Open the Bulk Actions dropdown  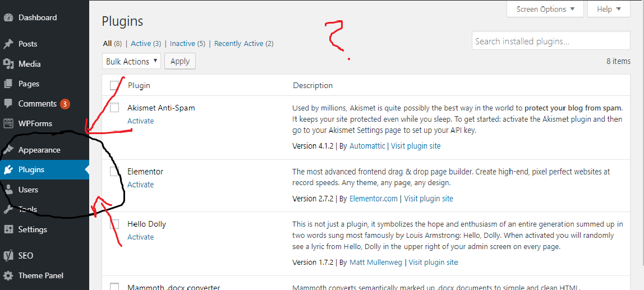131,61
